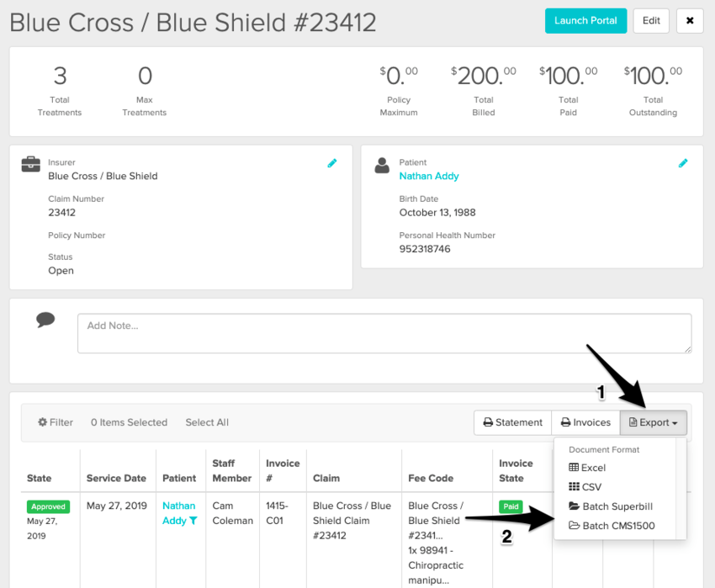
Task: Click the patient silhouette icon
Action: [382, 165]
